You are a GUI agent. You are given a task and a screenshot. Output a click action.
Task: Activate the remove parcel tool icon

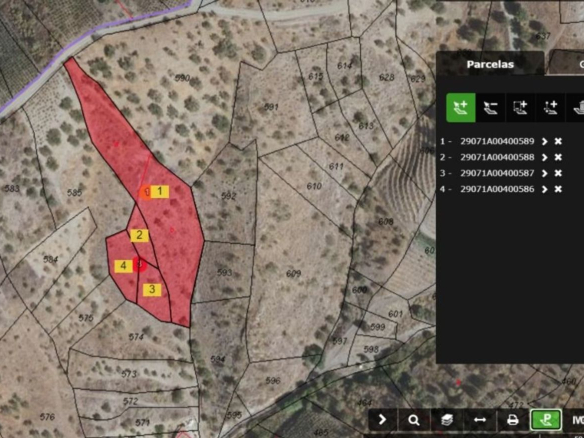click(491, 108)
